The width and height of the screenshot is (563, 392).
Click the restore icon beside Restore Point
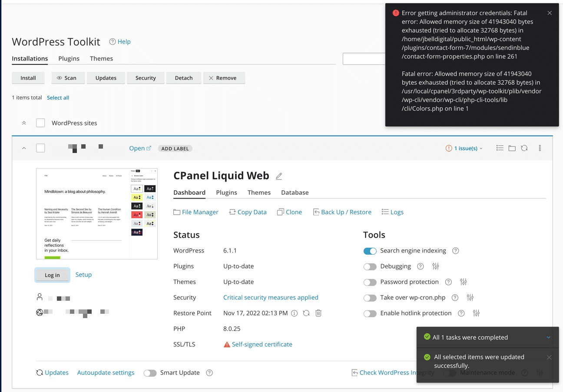click(x=306, y=313)
